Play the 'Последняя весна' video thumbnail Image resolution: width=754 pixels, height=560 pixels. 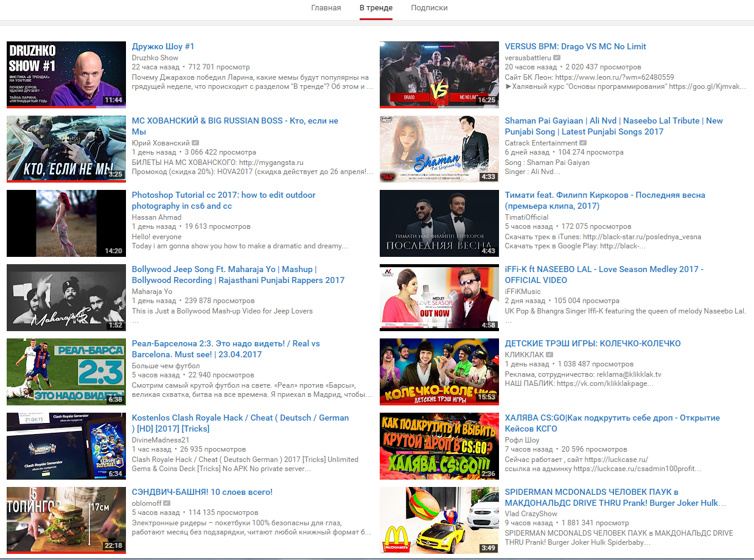point(439,223)
